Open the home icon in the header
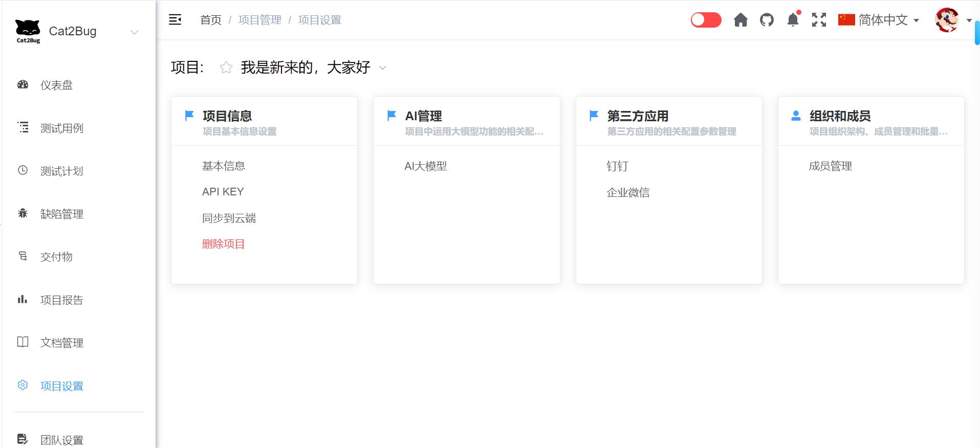 (x=741, y=20)
